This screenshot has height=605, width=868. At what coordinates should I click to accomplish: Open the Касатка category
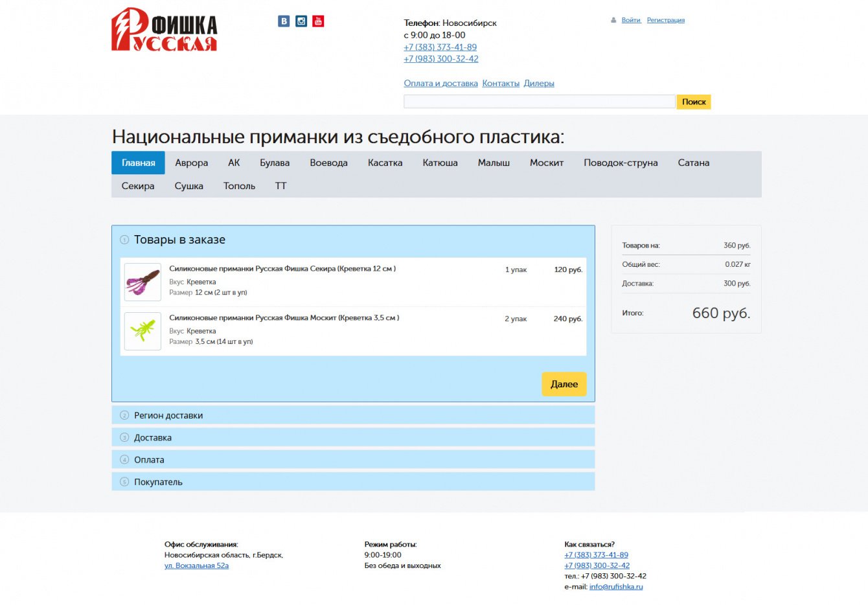(385, 163)
